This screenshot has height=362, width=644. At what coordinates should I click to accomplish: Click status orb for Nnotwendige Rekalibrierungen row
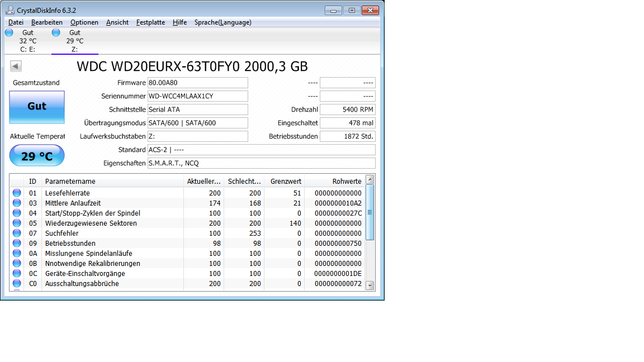coord(17,263)
